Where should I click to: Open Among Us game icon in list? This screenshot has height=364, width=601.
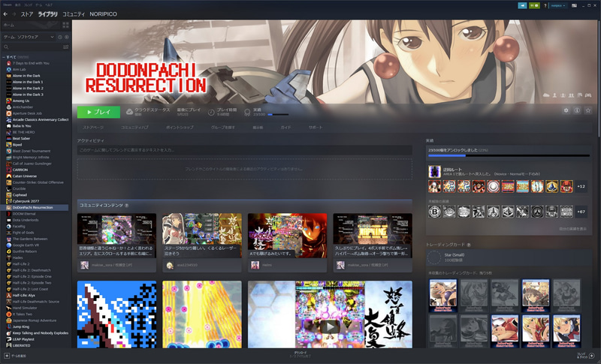[9, 101]
